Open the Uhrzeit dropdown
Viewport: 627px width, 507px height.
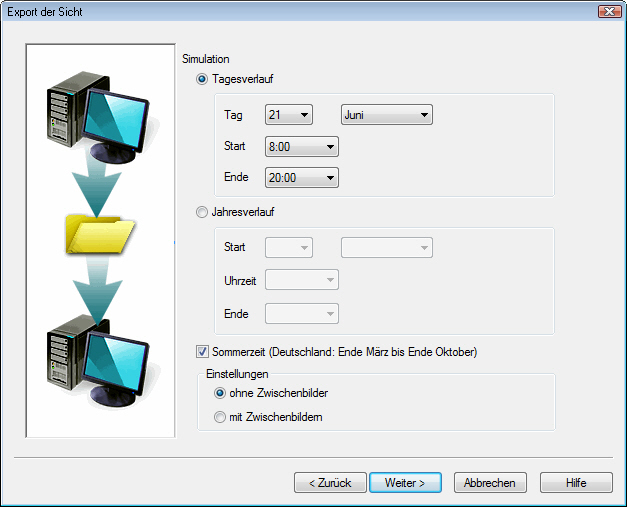[x=302, y=279]
